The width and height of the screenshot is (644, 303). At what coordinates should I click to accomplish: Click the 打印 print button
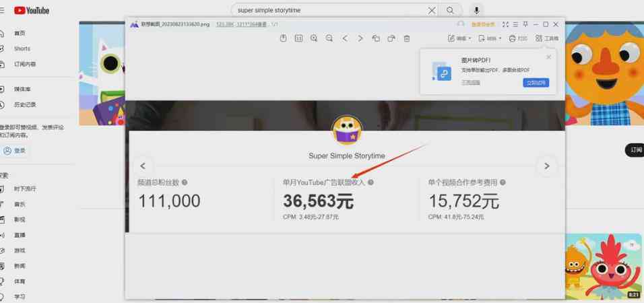tap(518, 38)
